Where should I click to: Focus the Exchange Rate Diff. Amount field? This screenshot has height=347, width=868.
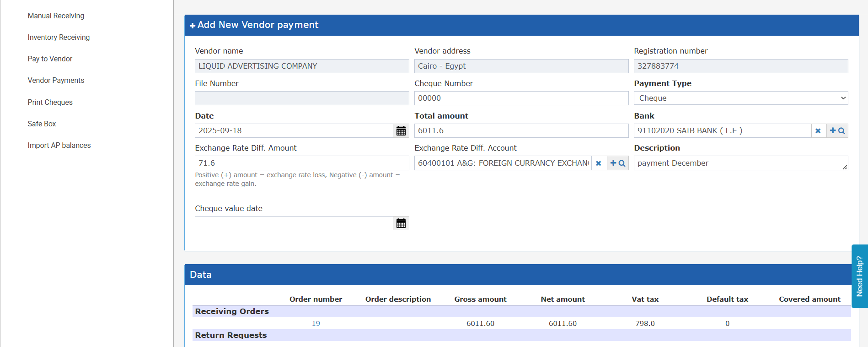pyautogui.click(x=302, y=163)
